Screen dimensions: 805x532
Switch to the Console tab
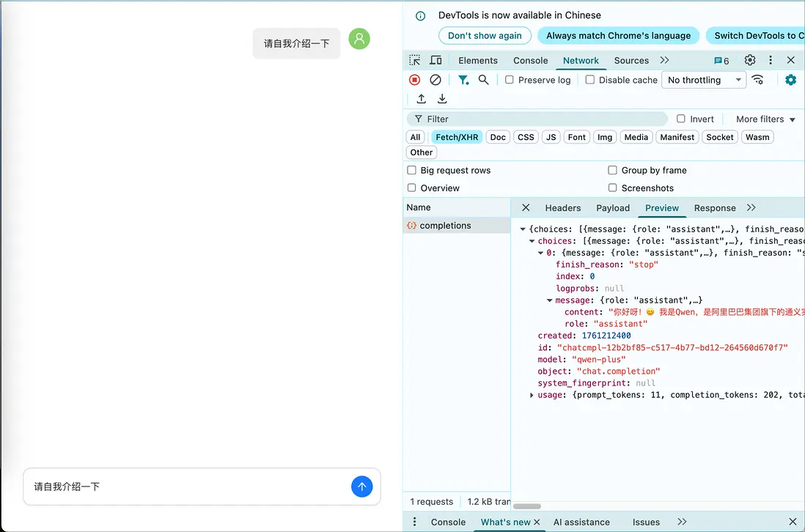tap(530, 61)
